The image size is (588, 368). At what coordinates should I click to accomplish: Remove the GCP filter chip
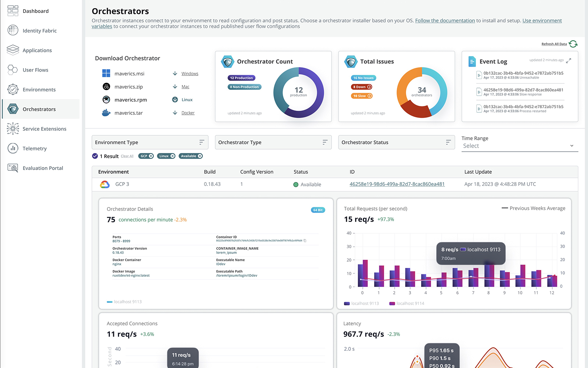(151, 156)
